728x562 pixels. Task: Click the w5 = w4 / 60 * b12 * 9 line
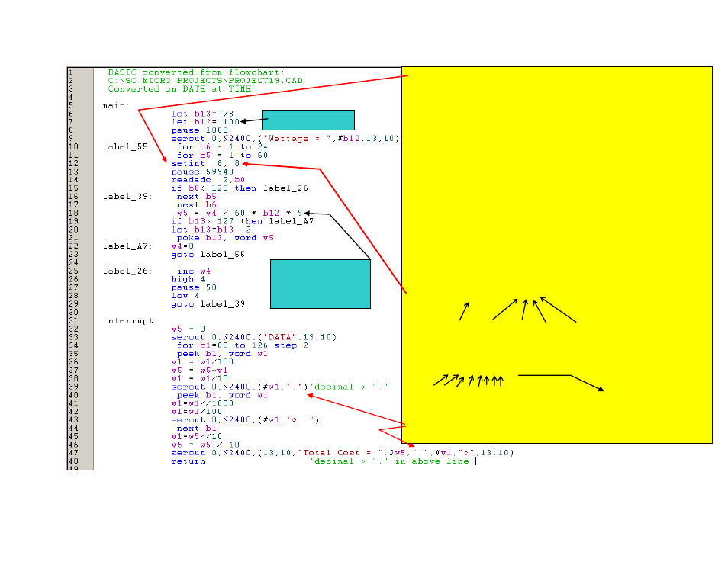coord(240,213)
